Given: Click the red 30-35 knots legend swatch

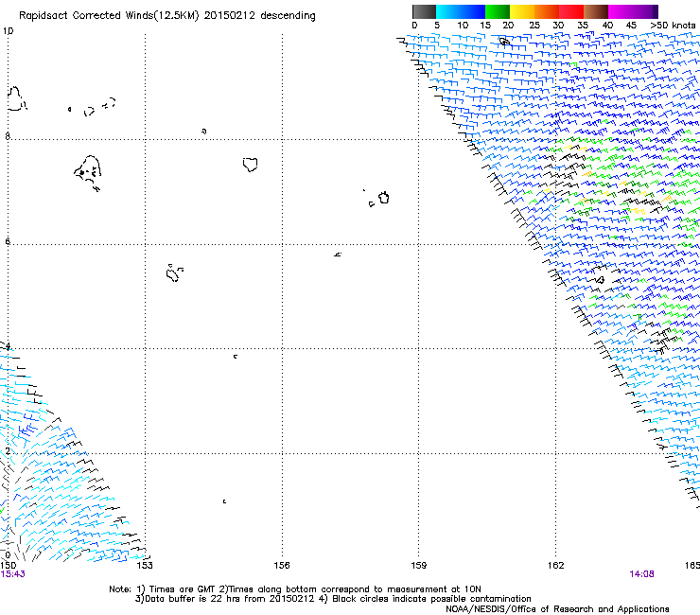Looking at the screenshot, I should tap(571, 11).
